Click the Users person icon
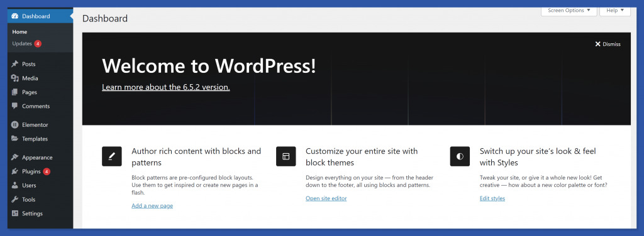The height and width of the screenshot is (236, 644). coord(15,185)
